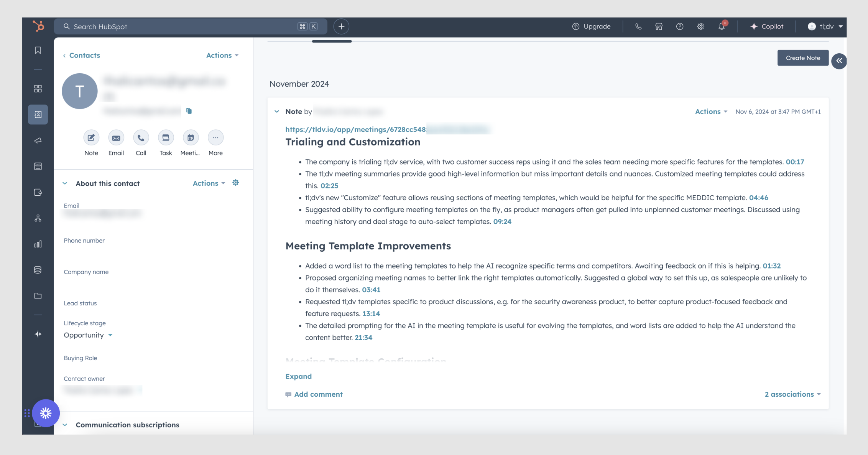The image size is (868, 455).
Task: Open the calling phone icon in the top bar
Action: (638, 26)
